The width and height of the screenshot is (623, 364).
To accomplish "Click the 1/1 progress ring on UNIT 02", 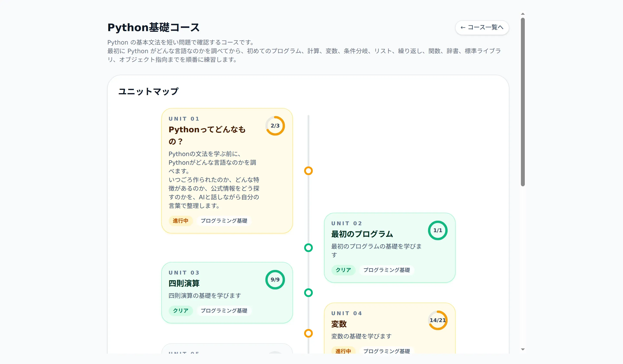I will click(x=438, y=230).
